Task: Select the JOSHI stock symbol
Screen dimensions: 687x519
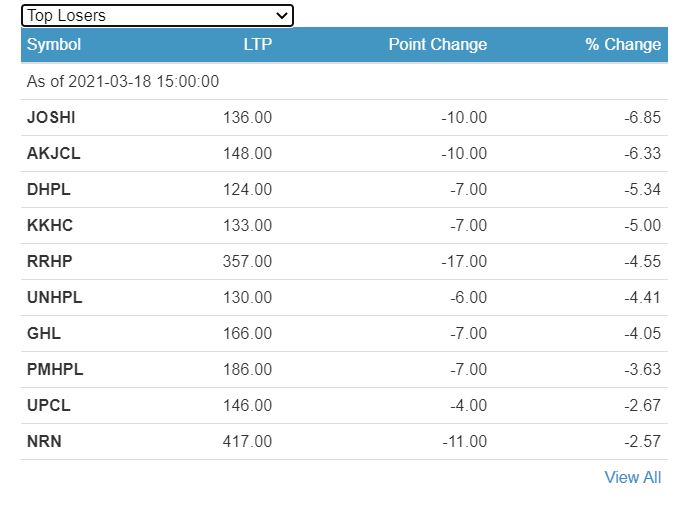Action: tap(51, 117)
